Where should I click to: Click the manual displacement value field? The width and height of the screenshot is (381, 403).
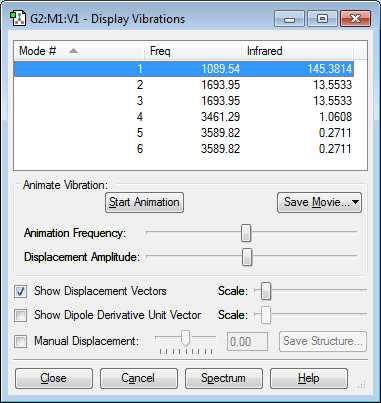pyautogui.click(x=247, y=342)
